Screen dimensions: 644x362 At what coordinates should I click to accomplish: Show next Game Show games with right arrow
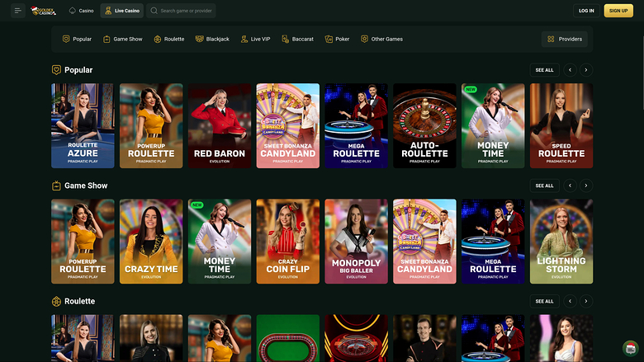(586, 186)
